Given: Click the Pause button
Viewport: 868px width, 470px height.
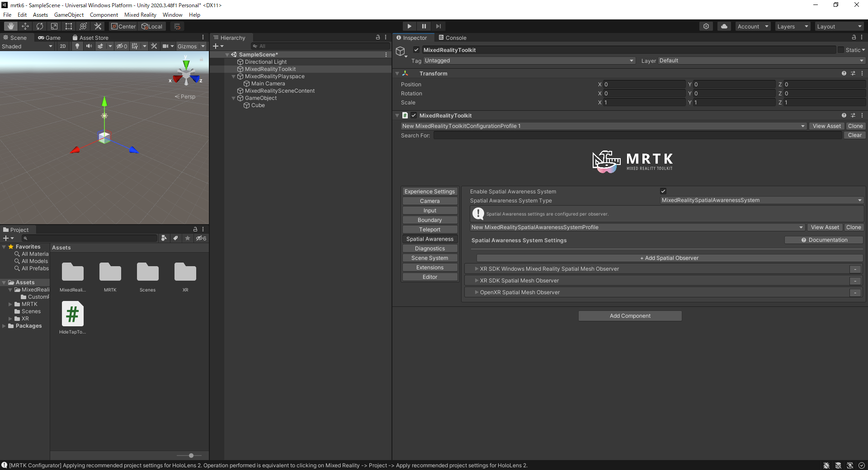Looking at the screenshot, I should pyautogui.click(x=424, y=26).
